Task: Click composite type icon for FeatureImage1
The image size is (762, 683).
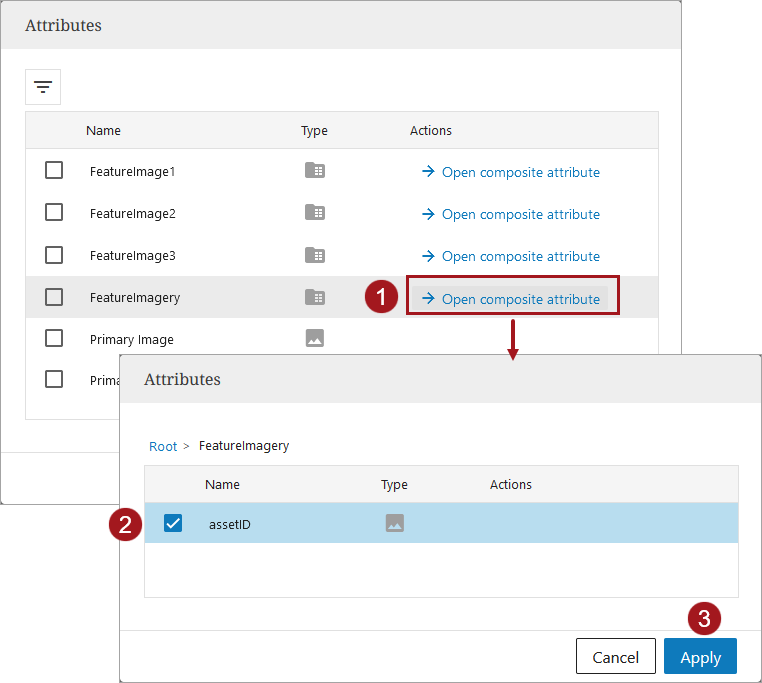Action: [315, 171]
